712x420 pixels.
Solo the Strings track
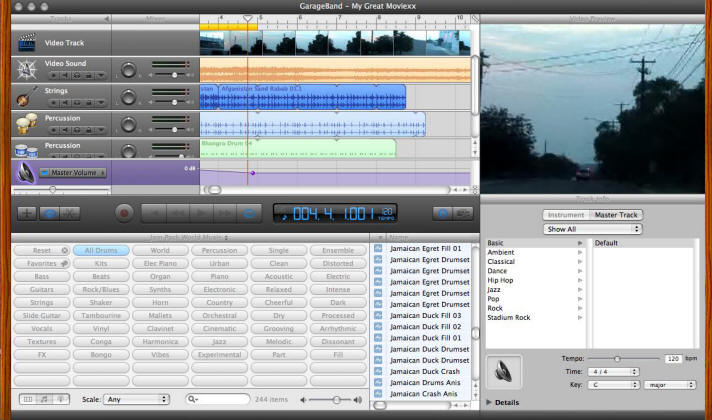click(x=77, y=103)
